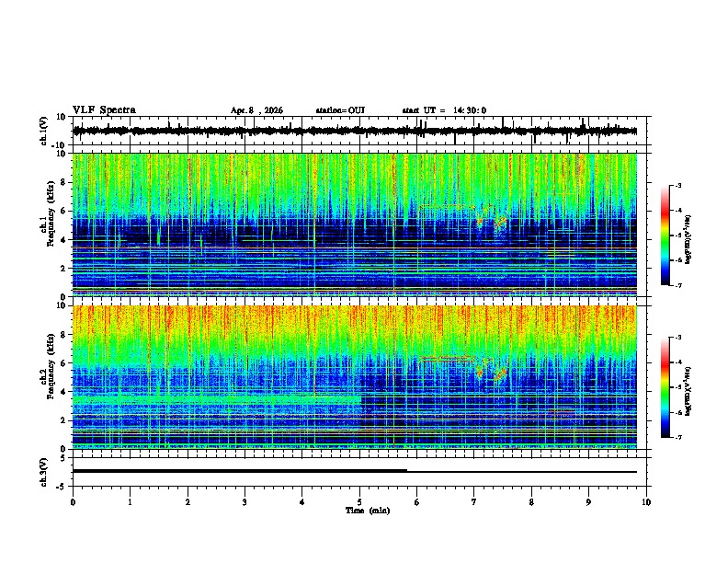Image resolution: width=728 pixels, height=563 pixels.
Task: Click the "-7" label on ch.2 color bar
Action: pos(678,438)
